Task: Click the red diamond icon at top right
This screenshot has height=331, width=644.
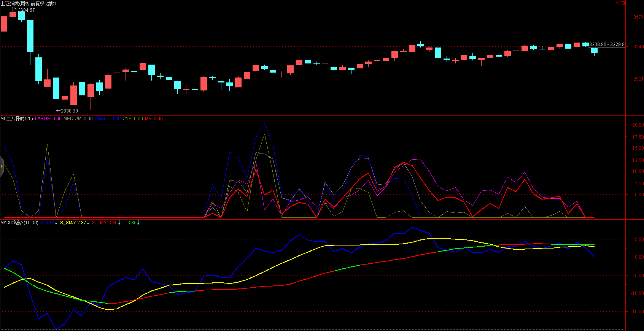Action: (618, 3)
